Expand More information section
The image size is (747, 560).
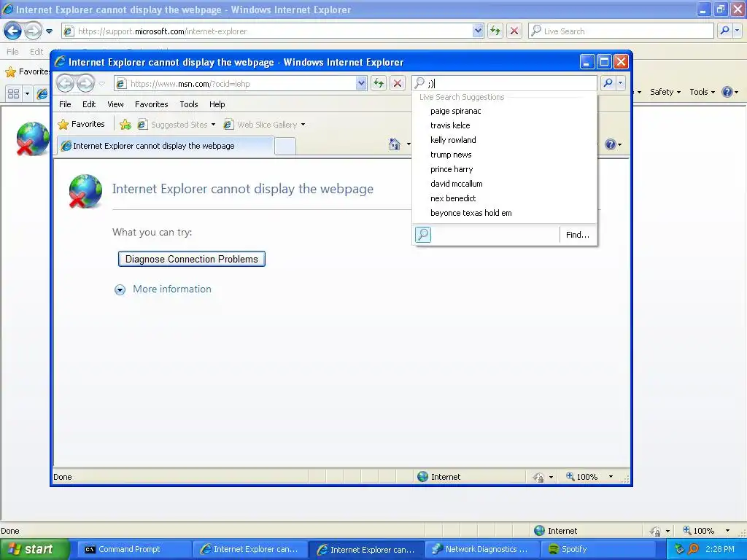tap(120, 289)
